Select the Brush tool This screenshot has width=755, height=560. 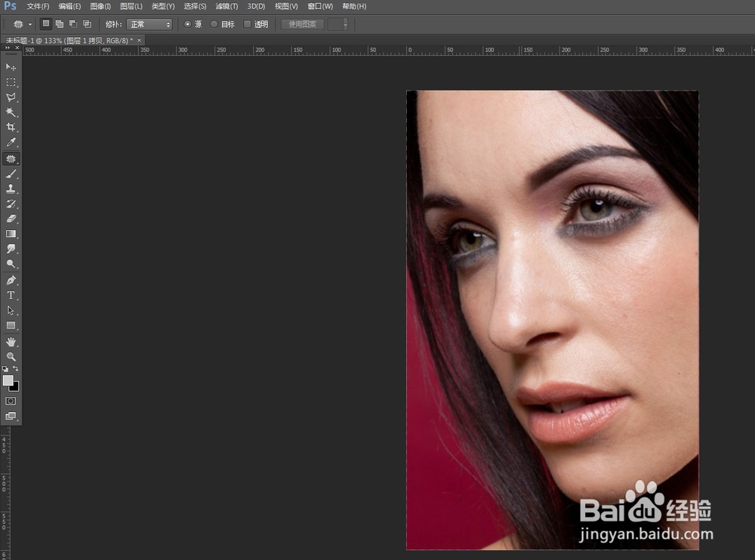pyautogui.click(x=11, y=174)
